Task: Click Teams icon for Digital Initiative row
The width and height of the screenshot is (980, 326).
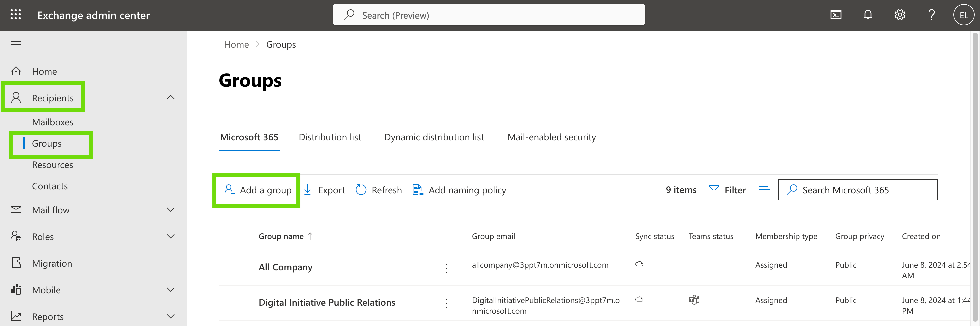Action: (x=694, y=300)
